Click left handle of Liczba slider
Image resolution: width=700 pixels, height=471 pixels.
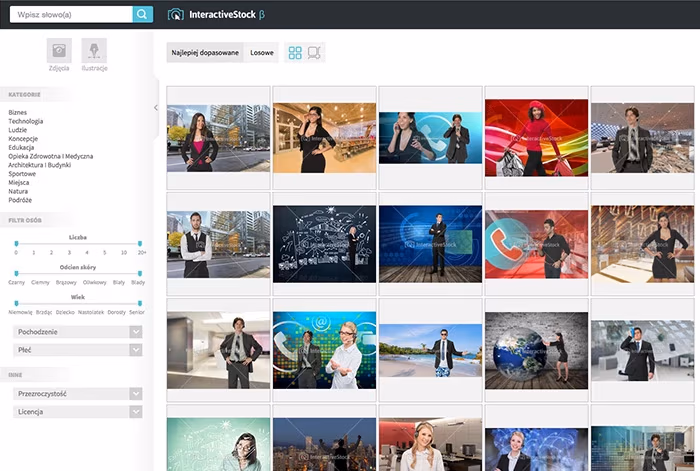[17, 243]
